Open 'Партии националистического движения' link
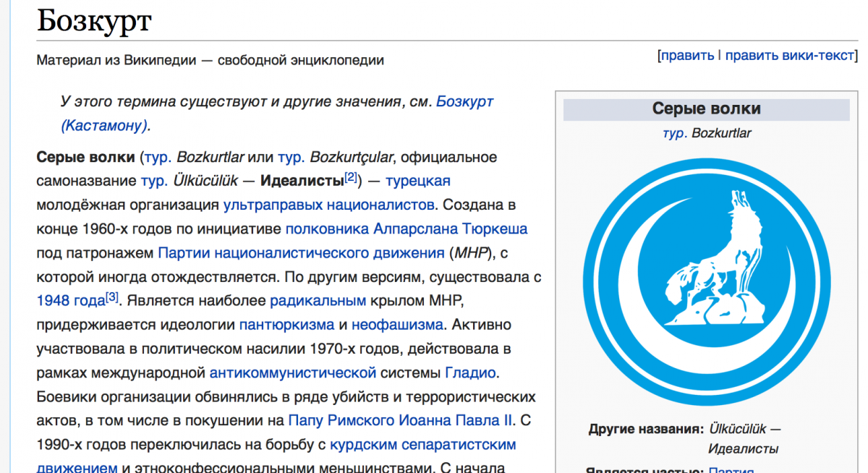This screenshot has height=473, width=868. [x=301, y=253]
